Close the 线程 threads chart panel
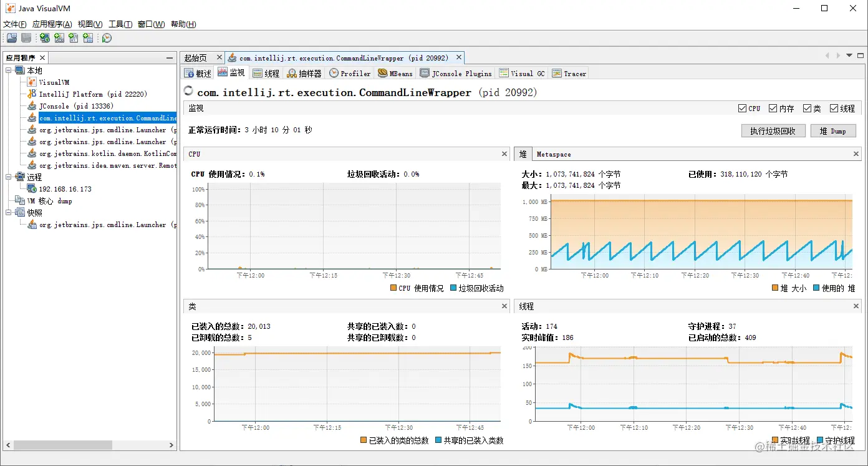The width and height of the screenshot is (868, 466). pyautogui.click(x=856, y=306)
